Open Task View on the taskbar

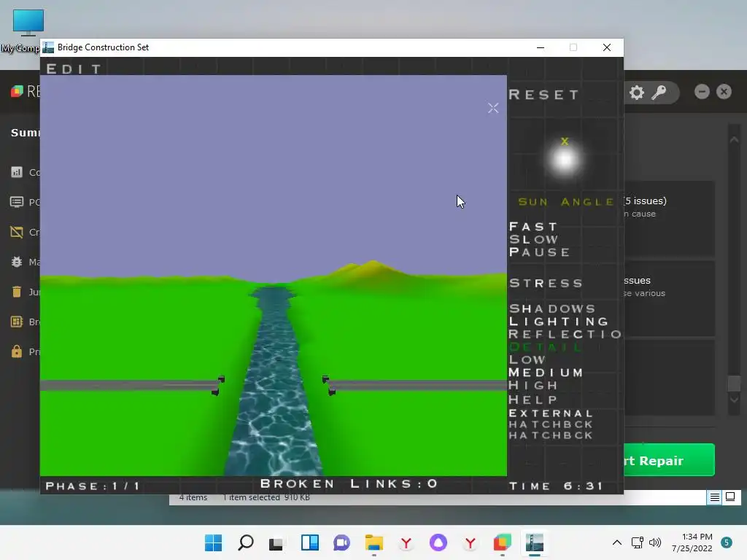point(276,542)
